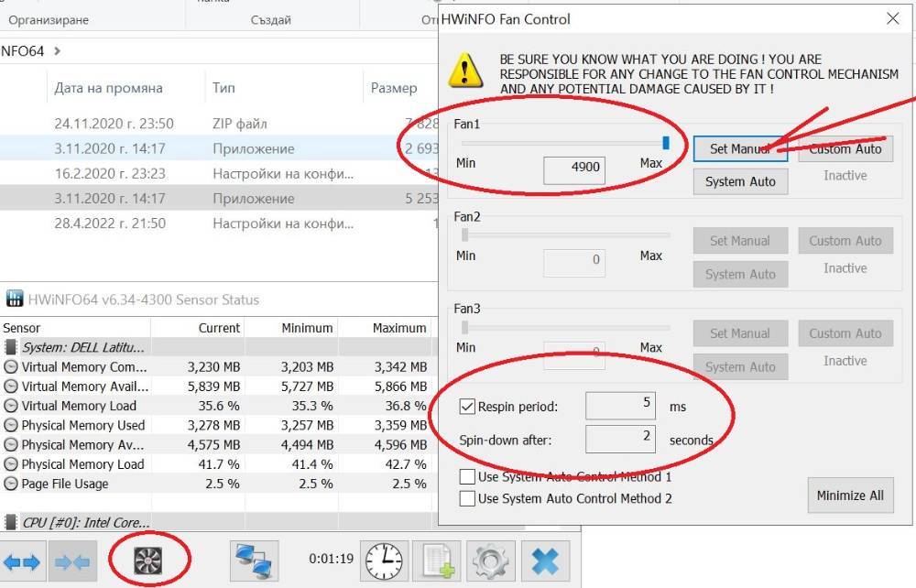Image resolution: width=916 pixels, height=588 pixels.
Task: Click Set Manual for Fan1
Action: (740, 149)
